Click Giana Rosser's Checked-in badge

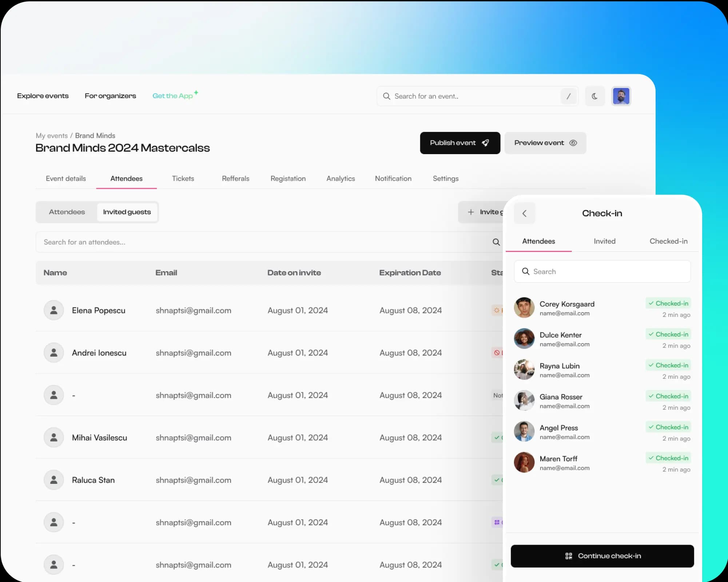[x=668, y=396]
